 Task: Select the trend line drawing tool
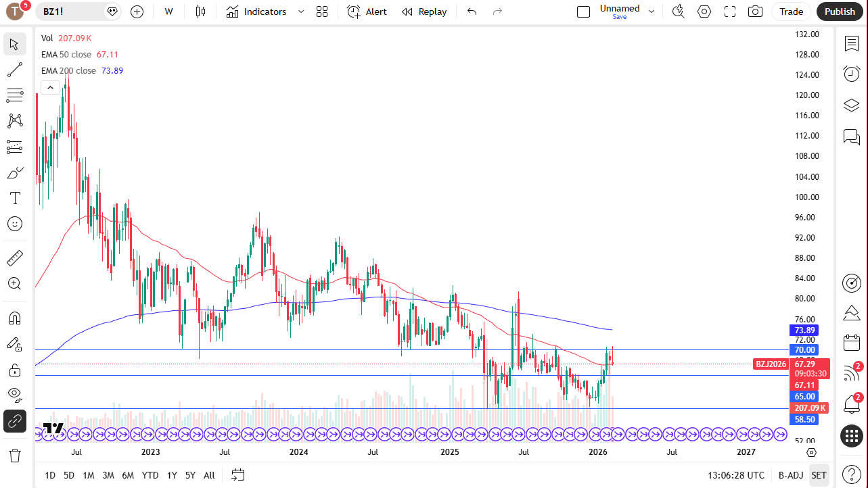coord(15,70)
